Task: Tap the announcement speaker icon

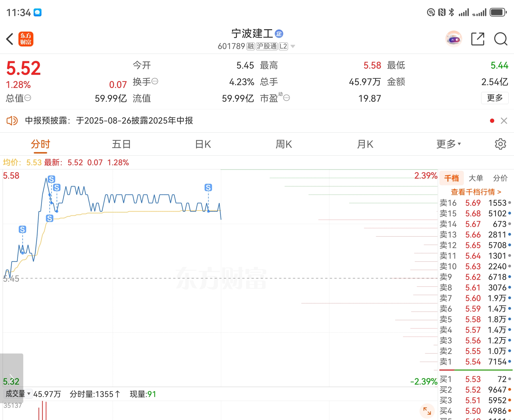Action: point(12,121)
